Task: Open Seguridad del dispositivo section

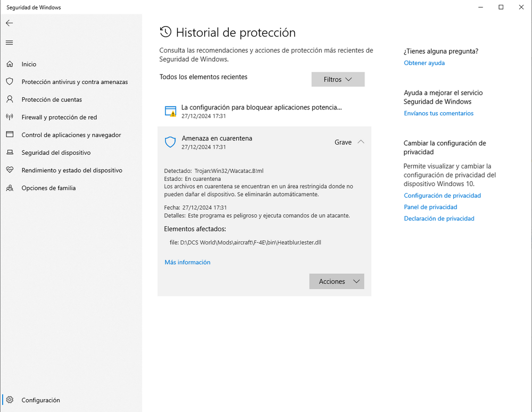Action: [x=56, y=152]
